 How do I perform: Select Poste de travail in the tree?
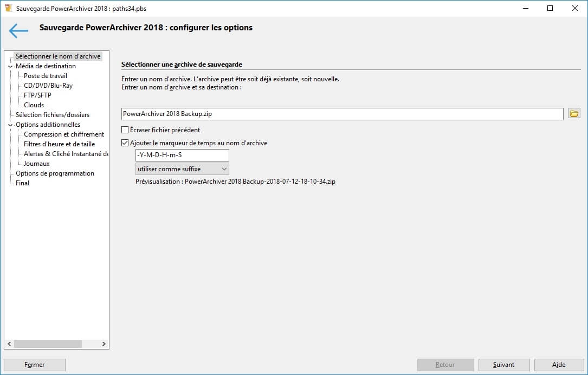click(x=46, y=76)
